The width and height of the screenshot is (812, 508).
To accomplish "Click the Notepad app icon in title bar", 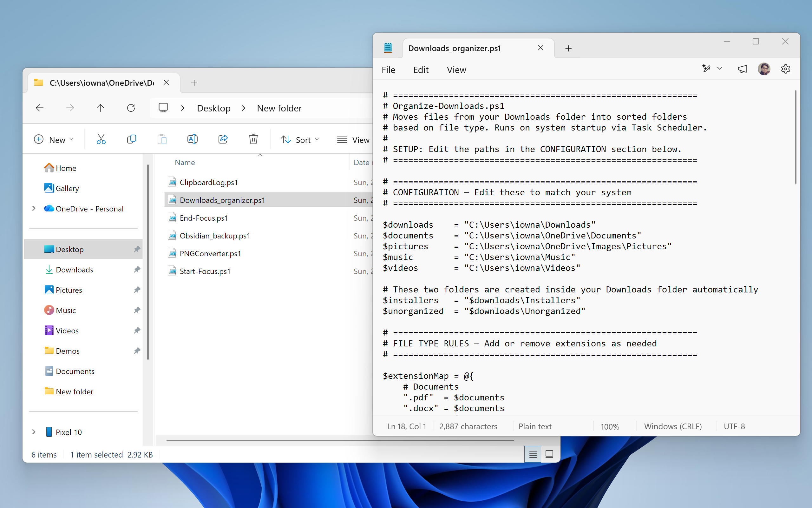I will pyautogui.click(x=388, y=48).
